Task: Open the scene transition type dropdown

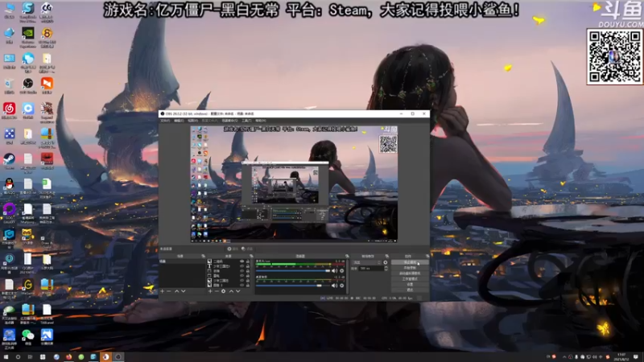Action: [x=367, y=262]
